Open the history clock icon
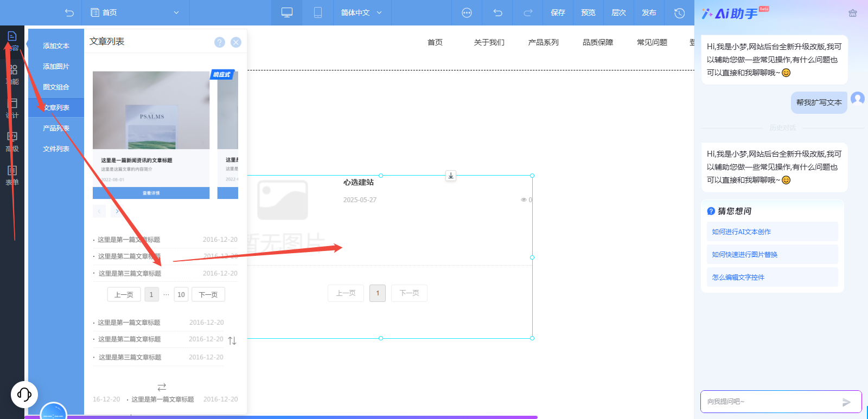Screen dimensions: 868x419 pyautogui.click(x=679, y=12)
